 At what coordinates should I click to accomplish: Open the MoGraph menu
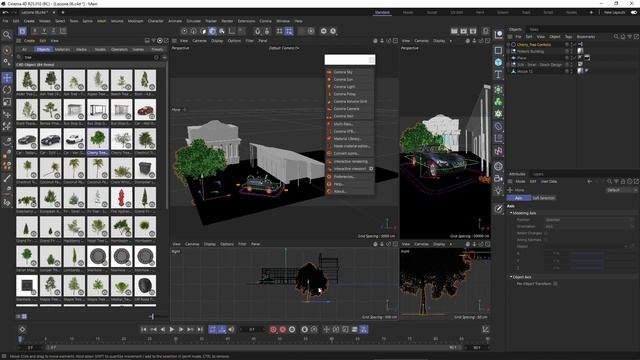[x=136, y=21]
